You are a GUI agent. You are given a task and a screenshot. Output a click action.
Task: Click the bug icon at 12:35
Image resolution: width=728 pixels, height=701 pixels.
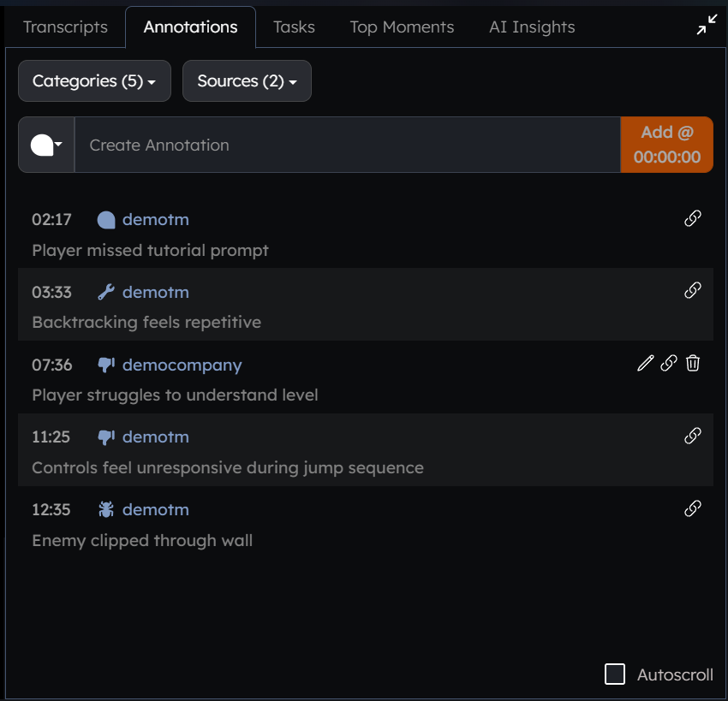pyautogui.click(x=106, y=509)
